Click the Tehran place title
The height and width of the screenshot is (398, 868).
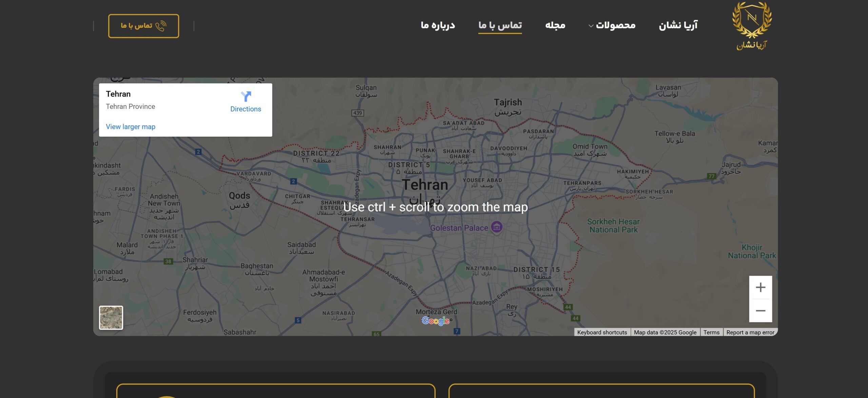tap(118, 94)
